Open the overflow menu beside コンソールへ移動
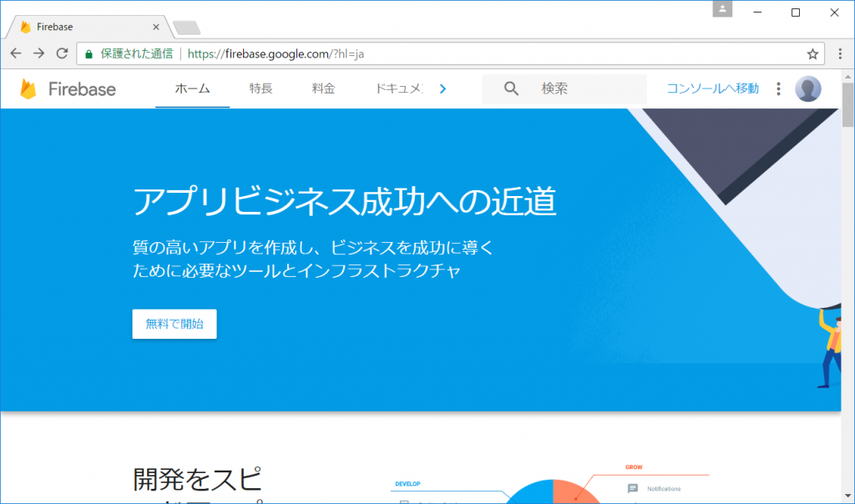 point(777,88)
